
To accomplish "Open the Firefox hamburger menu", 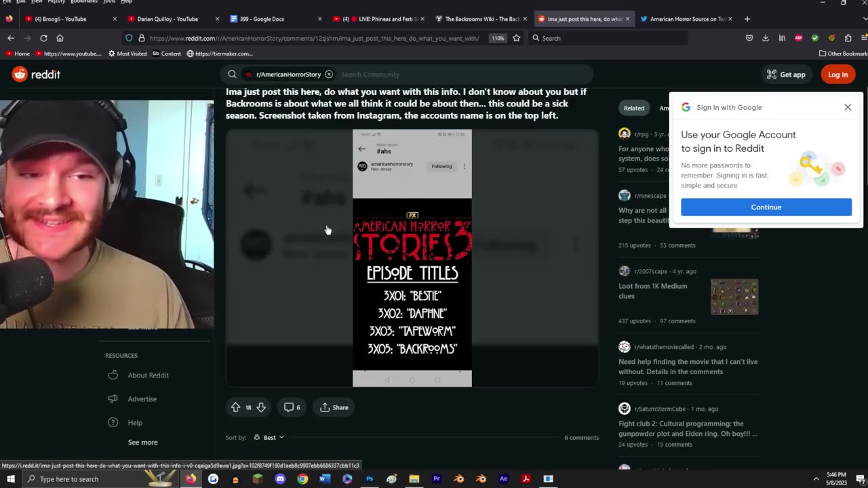I will click(x=863, y=38).
